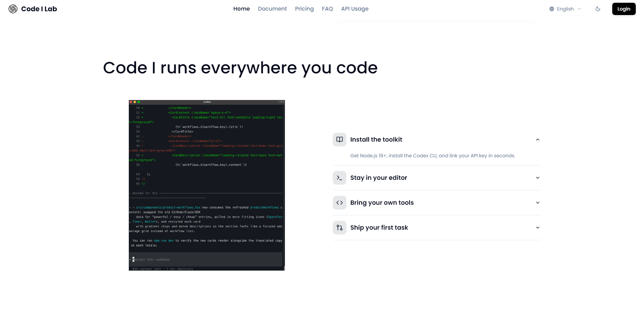This screenshot has width=644, height=317.
Task: Click the globe icon beside English
Action: point(551,9)
